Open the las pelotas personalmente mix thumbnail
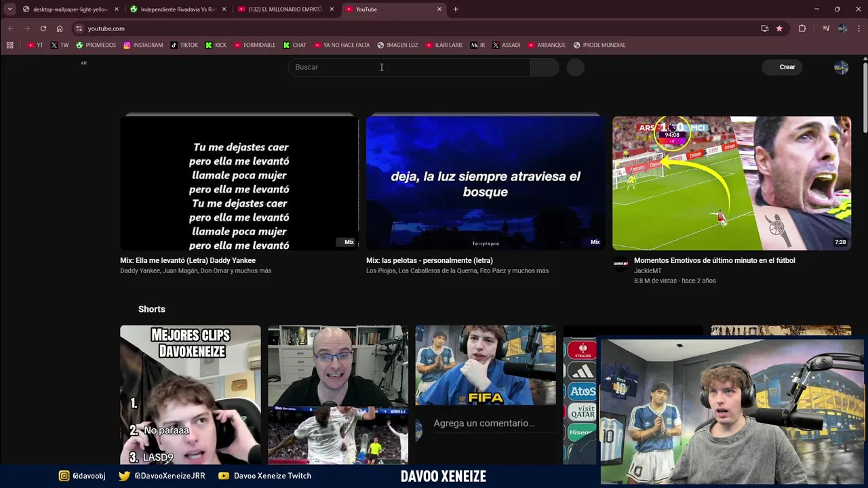The image size is (868, 488). tap(486, 183)
